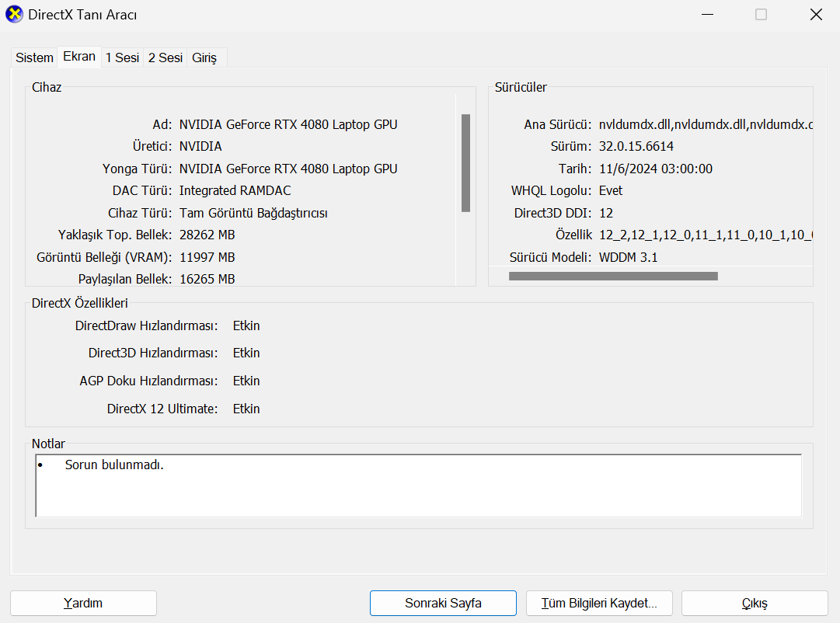Click the Direct3D DDI value 12
Screen dimensions: 840x623
606,213
